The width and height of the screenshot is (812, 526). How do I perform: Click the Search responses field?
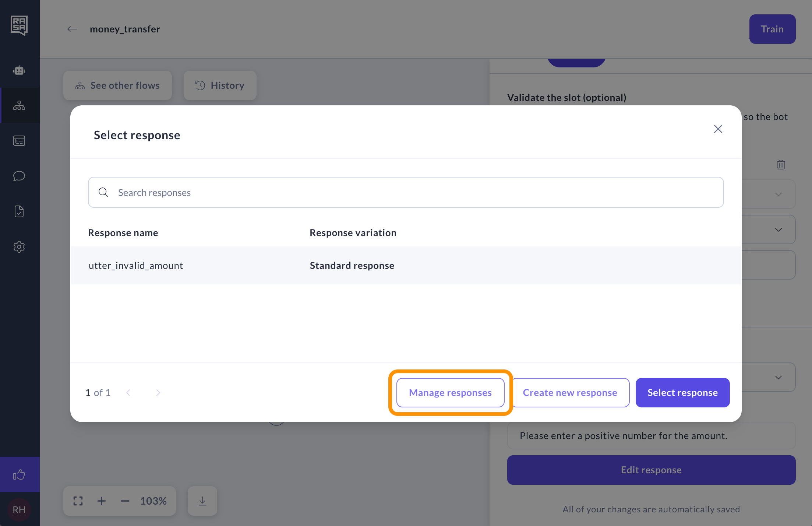pyautogui.click(x=406, y=193)
